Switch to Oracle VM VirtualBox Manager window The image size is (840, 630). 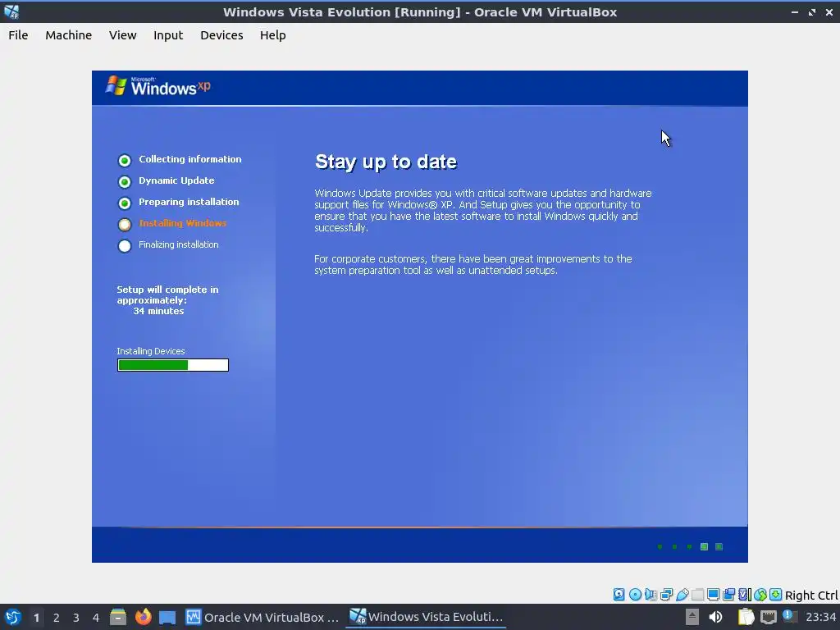point(262,617)
